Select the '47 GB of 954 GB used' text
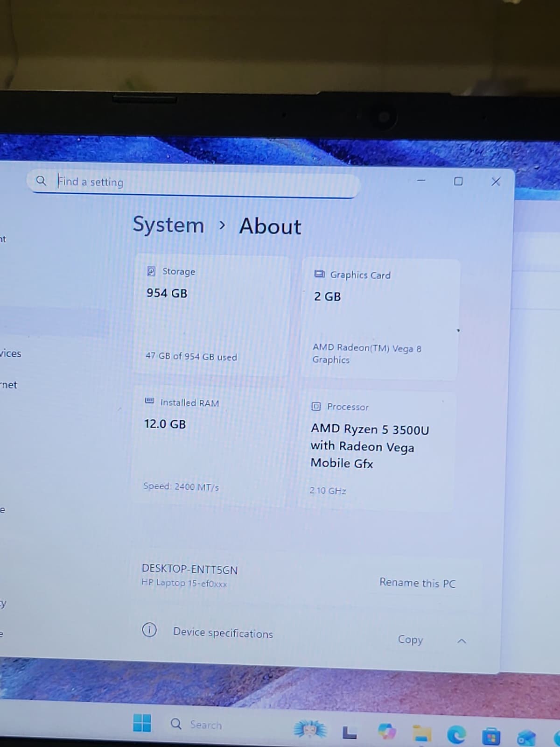 coord(191,356)
